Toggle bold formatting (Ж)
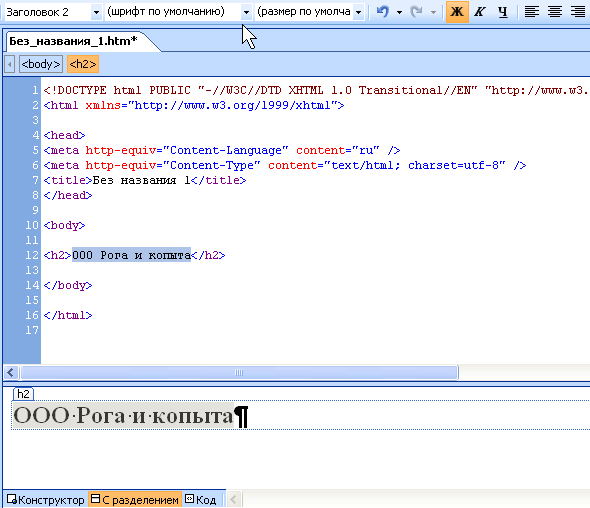 pyautogui.click(x=457, y=12)
